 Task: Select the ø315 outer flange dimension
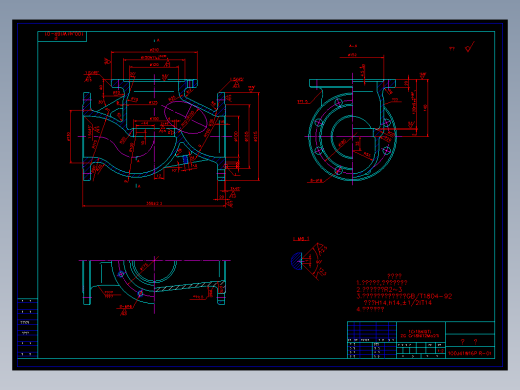256,136
